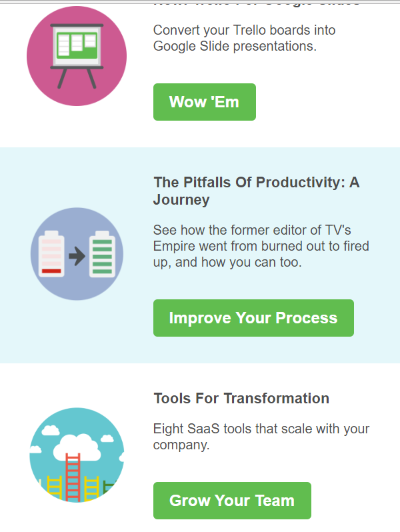
Task: Click the Convert your Trello boards description
Action: click(244, 38)
